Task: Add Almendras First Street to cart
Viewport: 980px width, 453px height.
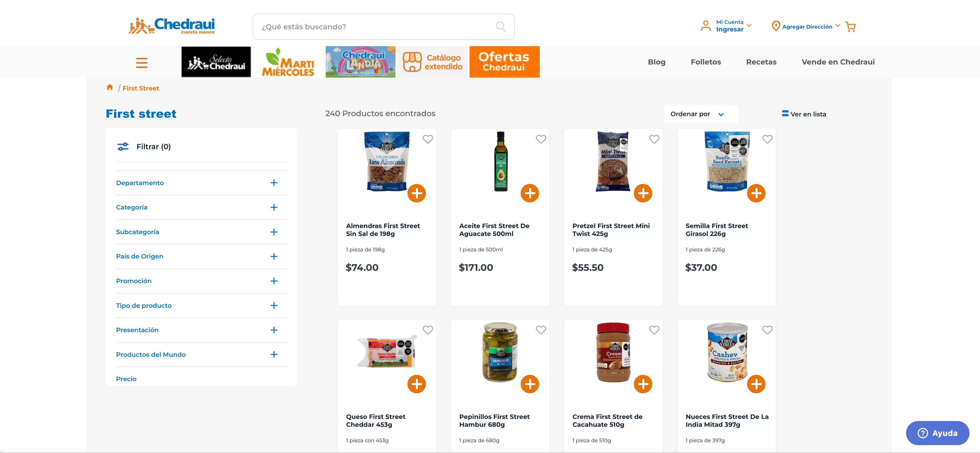Action: point(417,193)
